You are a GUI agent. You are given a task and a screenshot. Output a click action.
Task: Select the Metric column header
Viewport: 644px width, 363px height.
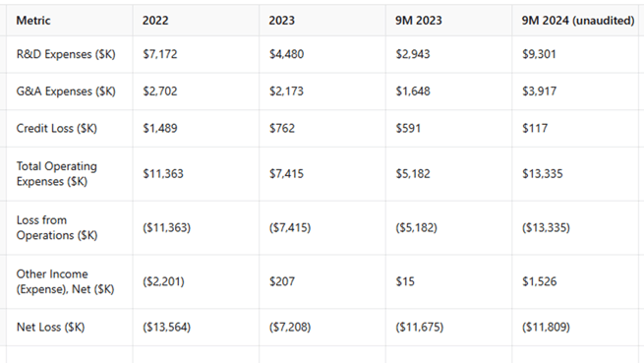(33, 20)
